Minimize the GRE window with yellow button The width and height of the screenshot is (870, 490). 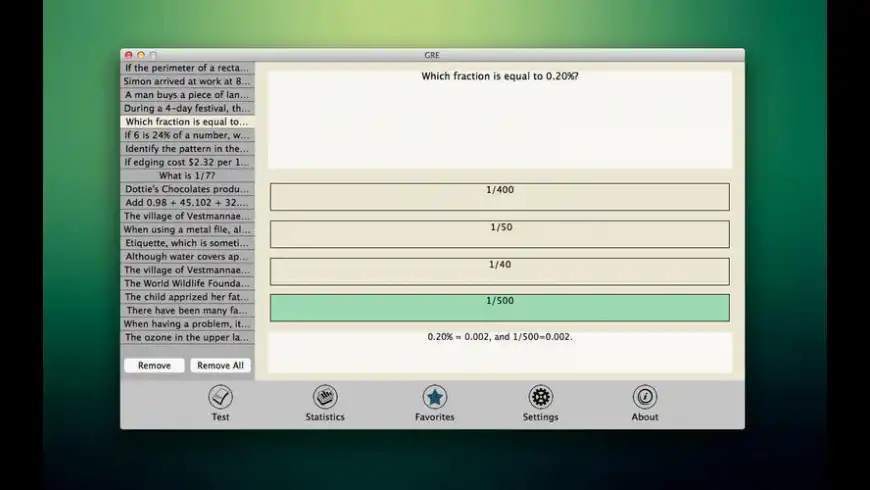(141, 55)
